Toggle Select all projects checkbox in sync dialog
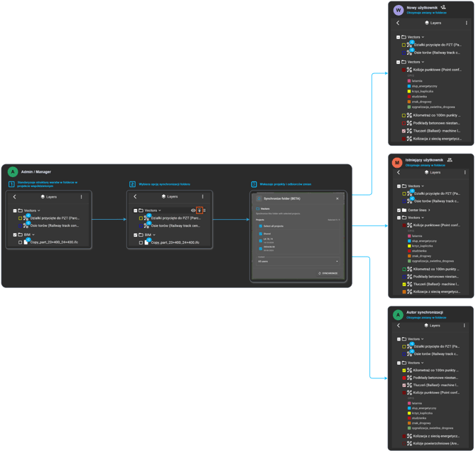The width and height of the screenshot is (476, 453). click(261, 226)
